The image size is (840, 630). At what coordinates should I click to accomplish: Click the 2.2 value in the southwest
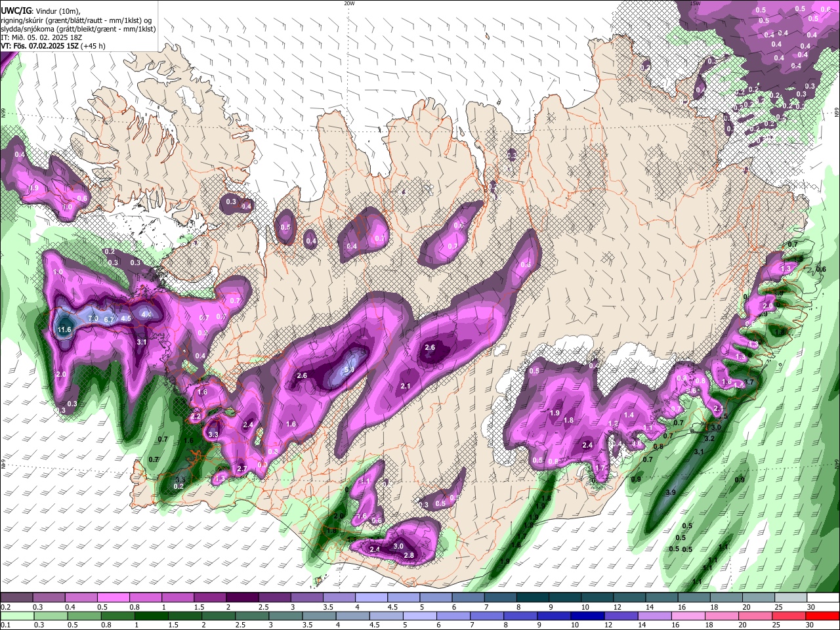[x=196, y=417]
